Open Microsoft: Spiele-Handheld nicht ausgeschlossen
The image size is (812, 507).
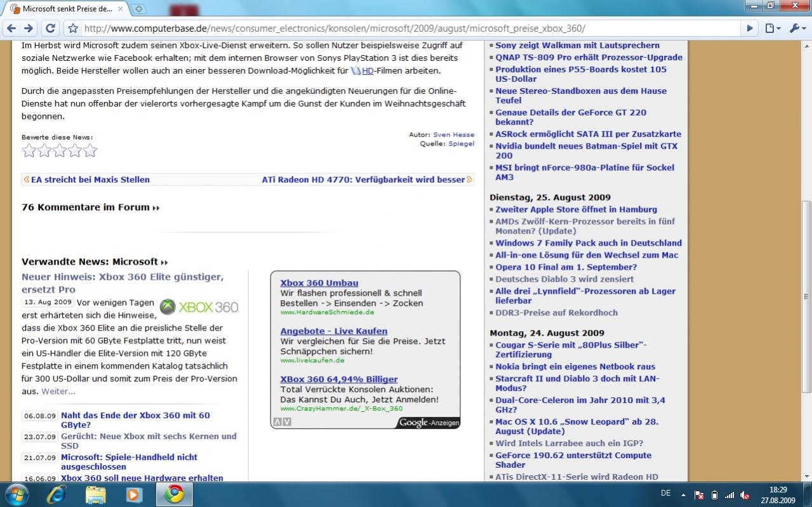tap(129, 461)
